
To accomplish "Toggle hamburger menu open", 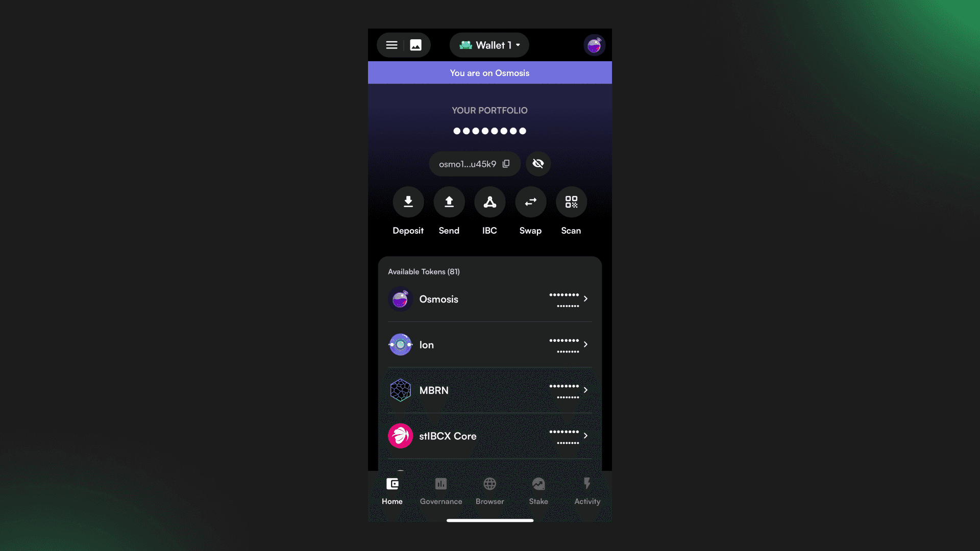I will (x=391, y=45).
